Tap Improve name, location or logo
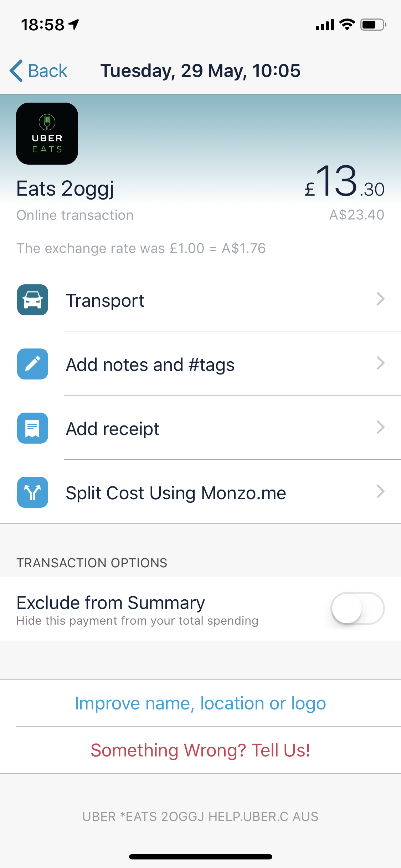Viewport: 401px width, 868px height. pos(200,703)
